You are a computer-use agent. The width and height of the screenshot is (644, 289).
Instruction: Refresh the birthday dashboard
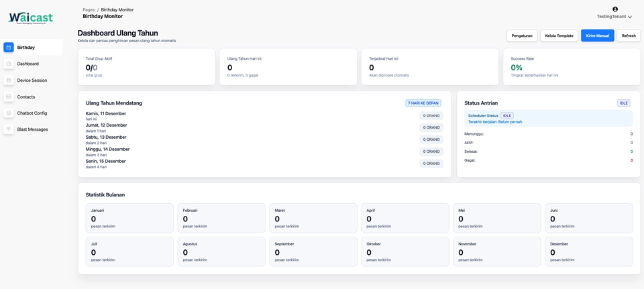pyautogui.click(x=629, y=36)
